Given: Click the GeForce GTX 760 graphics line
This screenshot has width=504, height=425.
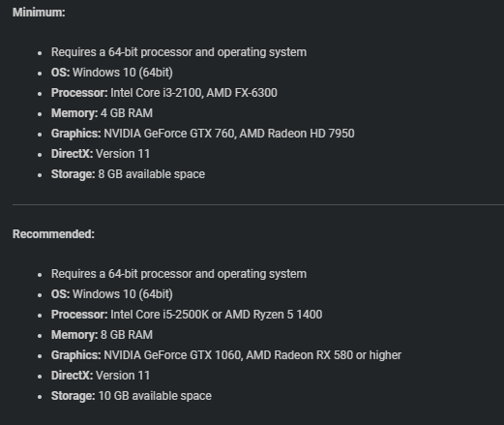Looking at the screenshot, I should click(x=203, y=134).
